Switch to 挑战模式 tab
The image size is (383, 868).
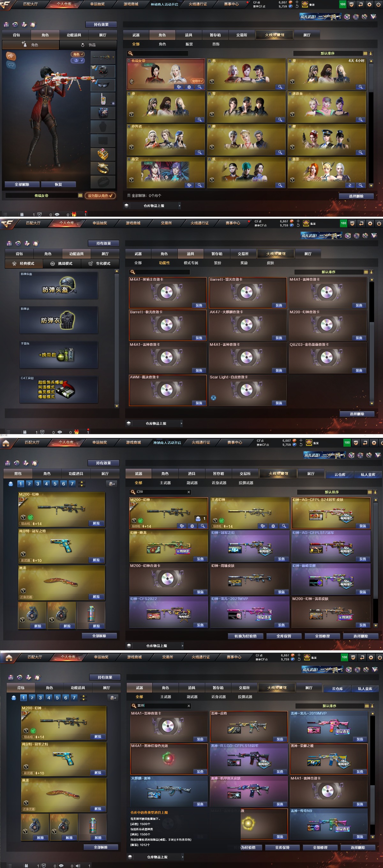click(62, 263)
